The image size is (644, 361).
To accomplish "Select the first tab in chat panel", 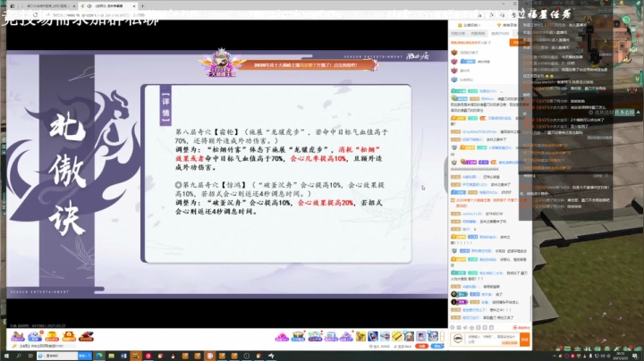I will point(458,34).
